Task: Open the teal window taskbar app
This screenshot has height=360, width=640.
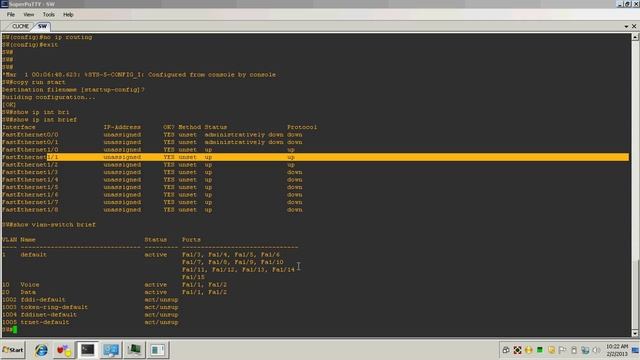Action: click(x=158, y=350)
